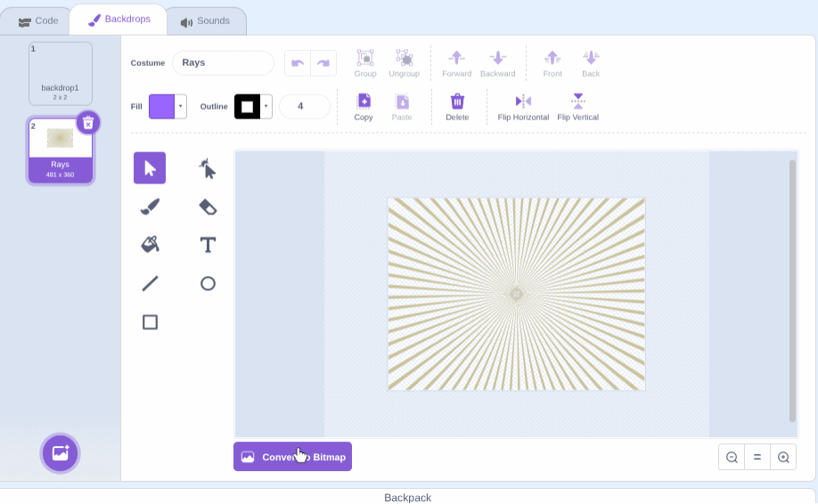The width and height of the screenshot is (818, 504).
Task: Click the Flip Horizontal button
Action: click(x=523, y=107)
